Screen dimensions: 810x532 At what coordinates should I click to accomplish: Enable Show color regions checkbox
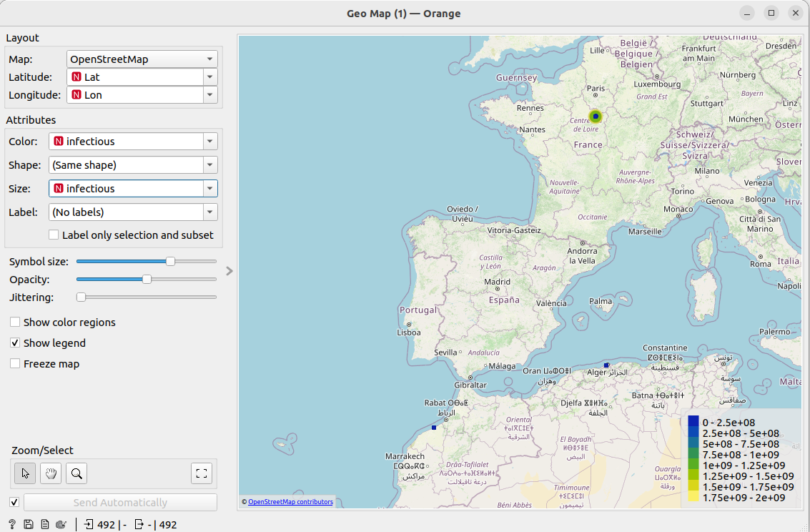pos(15,322)
